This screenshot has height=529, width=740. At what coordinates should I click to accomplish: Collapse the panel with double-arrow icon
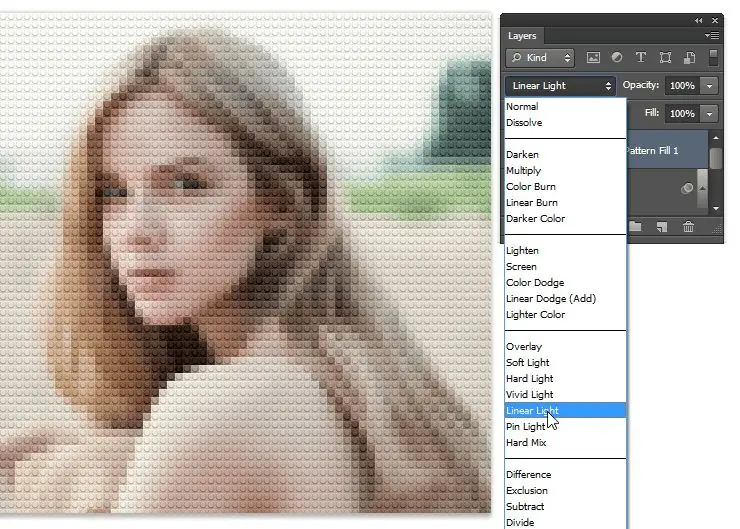coord(698,20)
